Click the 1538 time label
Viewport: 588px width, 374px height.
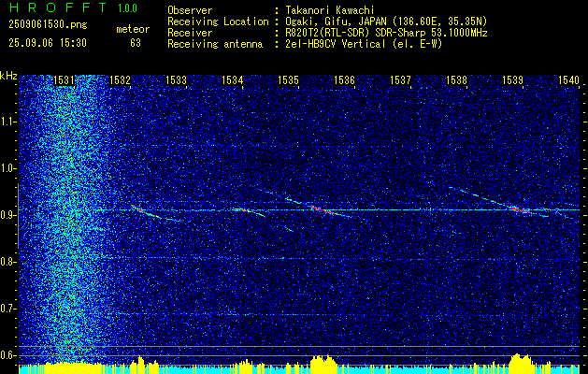(456, 79)
